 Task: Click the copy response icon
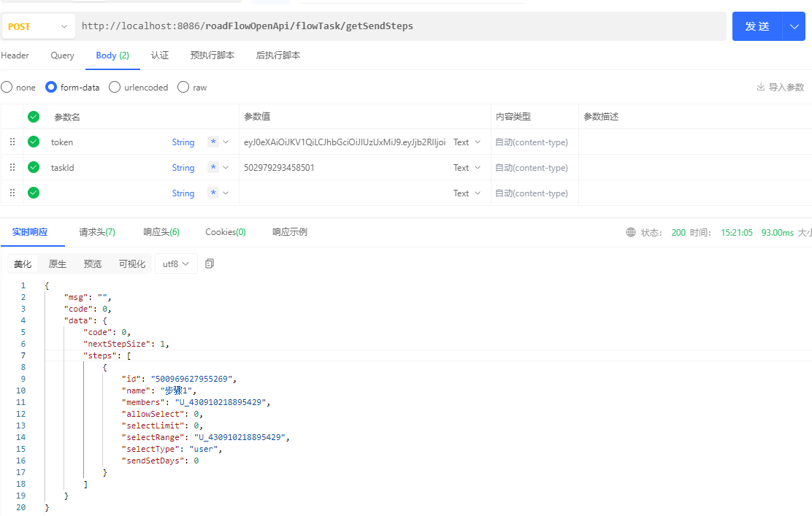[x=210, y=264]
